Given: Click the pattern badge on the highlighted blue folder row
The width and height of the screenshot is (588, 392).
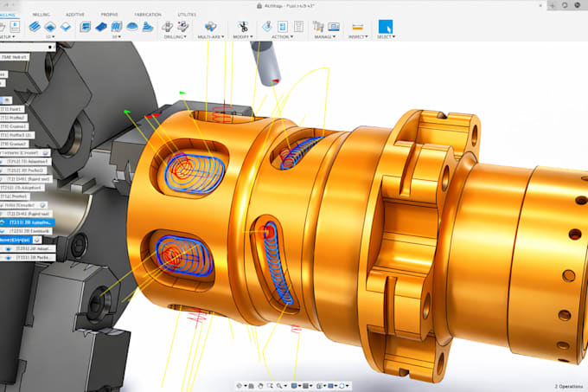Looking at the screenshot, I should pos(37,240).
